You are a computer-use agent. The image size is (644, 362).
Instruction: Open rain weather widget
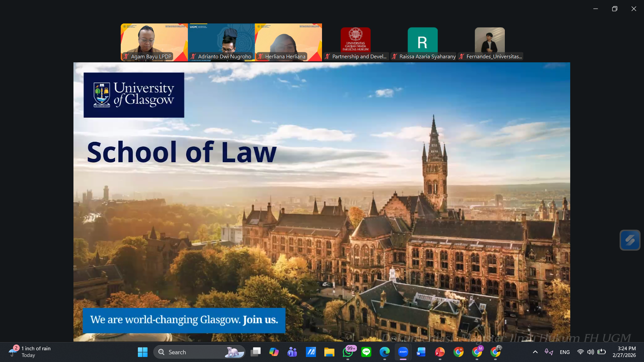click(30, 352)
